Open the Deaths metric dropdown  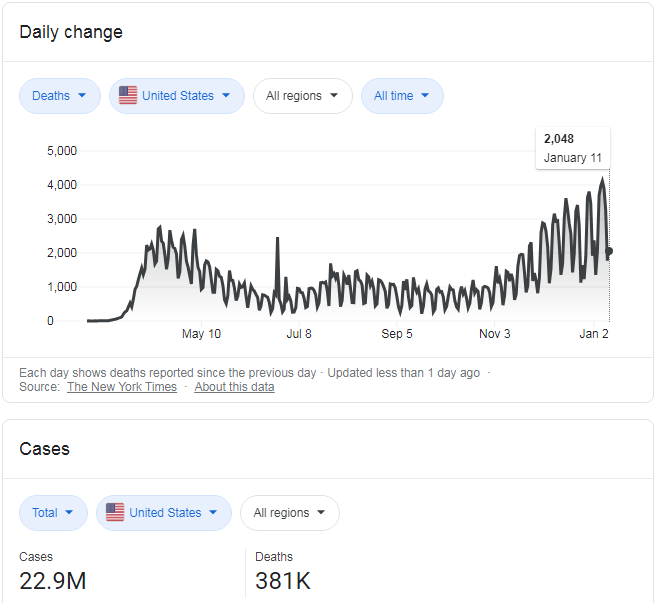60,96
